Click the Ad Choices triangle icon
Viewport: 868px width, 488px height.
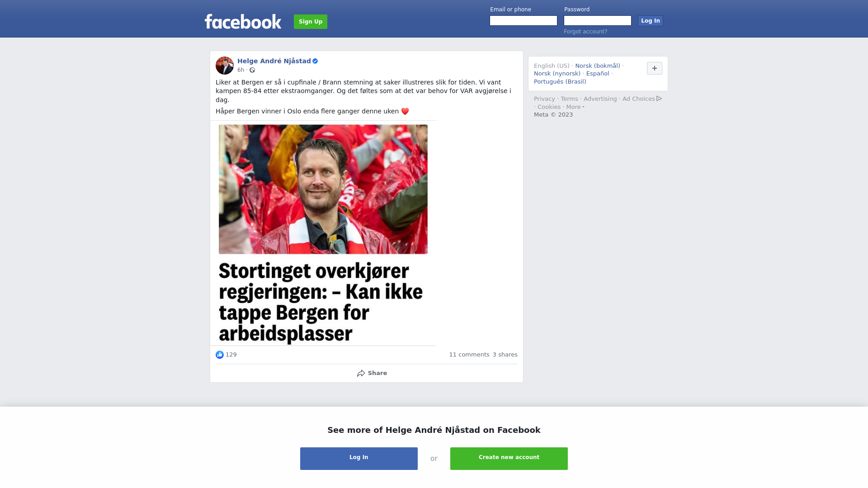tap(659, 99)
